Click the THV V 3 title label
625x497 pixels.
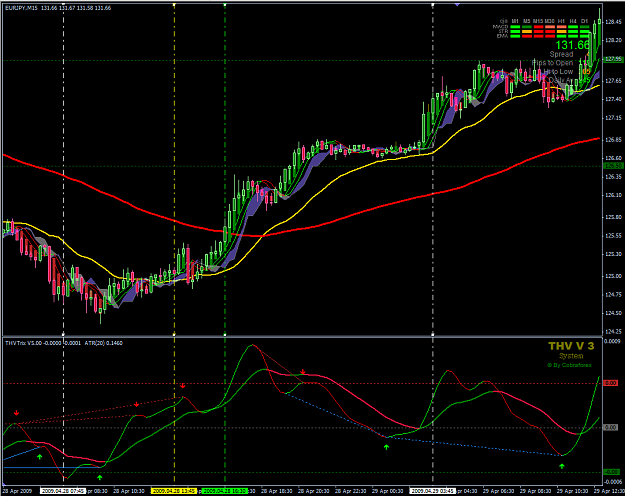tap(571, 346)
